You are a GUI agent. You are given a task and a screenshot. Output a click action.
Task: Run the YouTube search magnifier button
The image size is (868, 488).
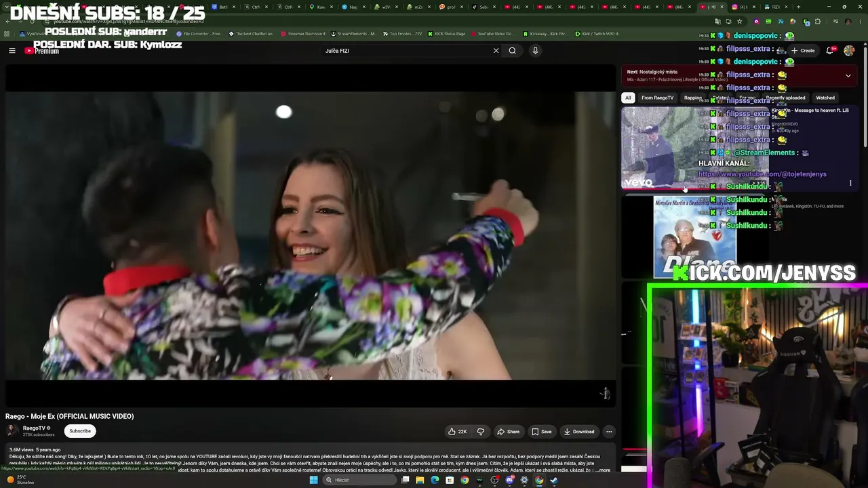click(513, 50)
